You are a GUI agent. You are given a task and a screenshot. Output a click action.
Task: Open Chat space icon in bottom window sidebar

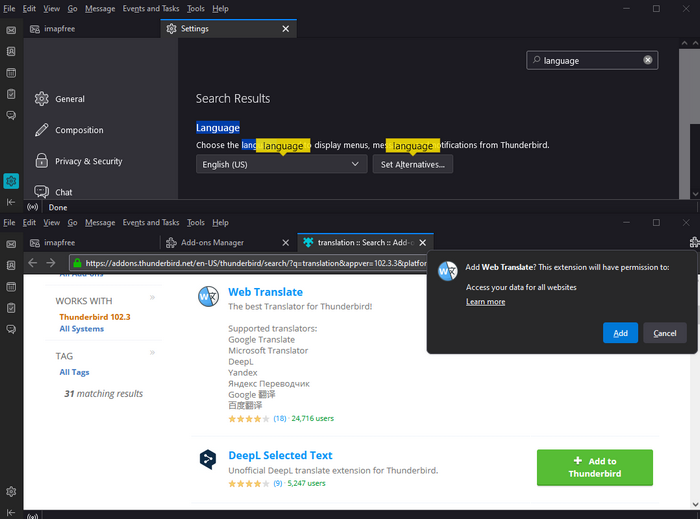click(x=11, y=329)
